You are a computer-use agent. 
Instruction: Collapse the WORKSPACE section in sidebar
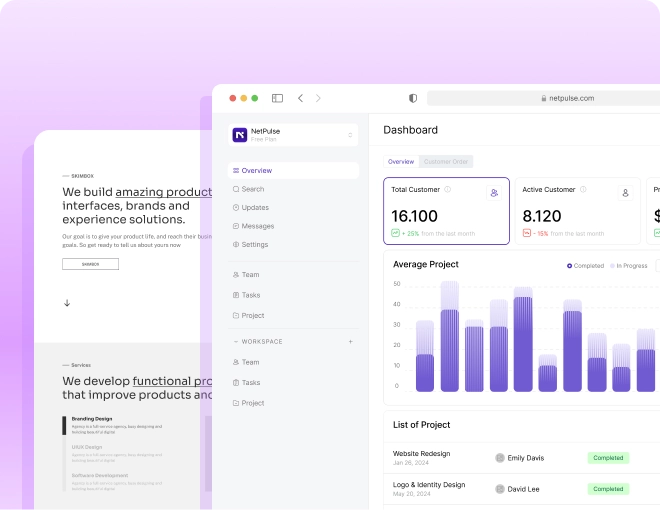[237, 342]
